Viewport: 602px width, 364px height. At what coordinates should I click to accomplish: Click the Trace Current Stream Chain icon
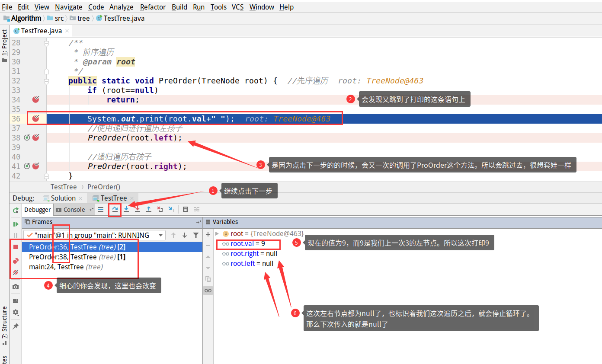coord(197,209)
